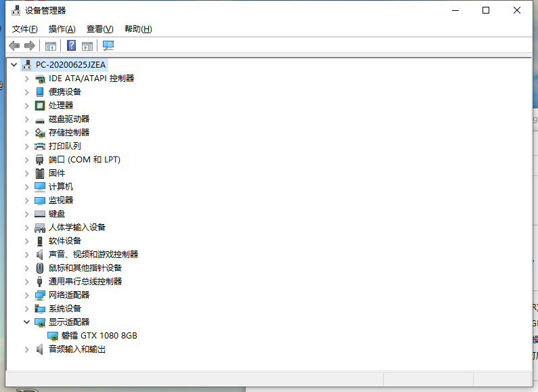Select the 固件 label

pos(57,173)
